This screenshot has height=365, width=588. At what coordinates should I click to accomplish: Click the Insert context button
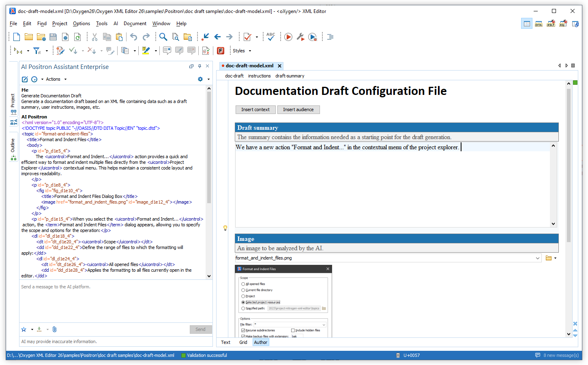[255, 109]
